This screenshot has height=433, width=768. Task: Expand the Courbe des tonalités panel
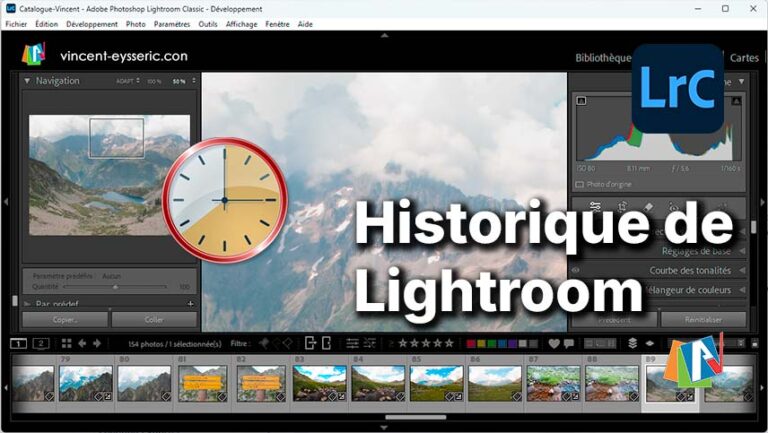pos(743,270)
